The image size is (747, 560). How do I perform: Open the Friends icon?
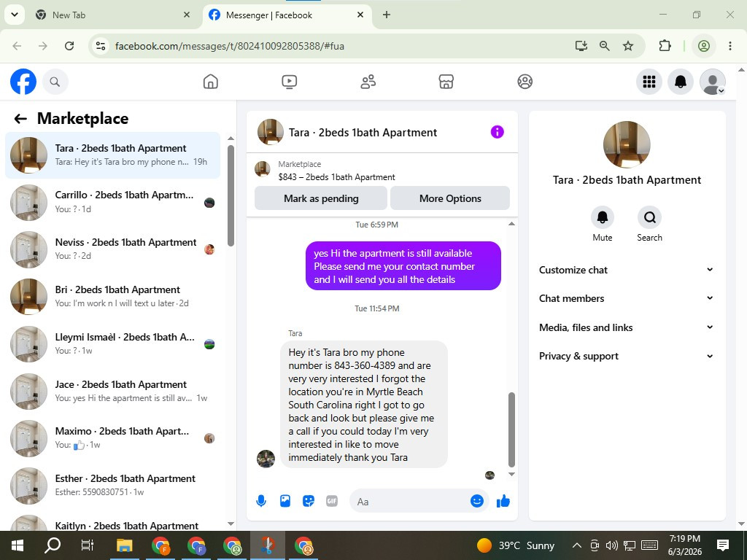368,82
